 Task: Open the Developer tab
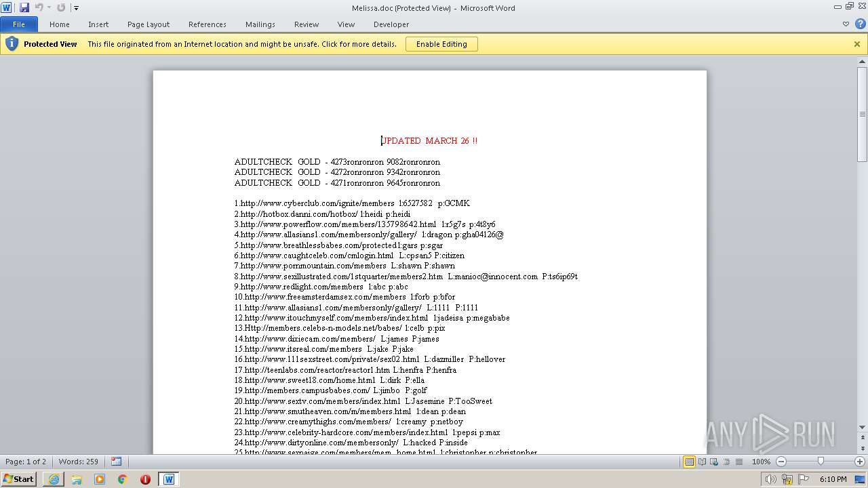(391, 24)
